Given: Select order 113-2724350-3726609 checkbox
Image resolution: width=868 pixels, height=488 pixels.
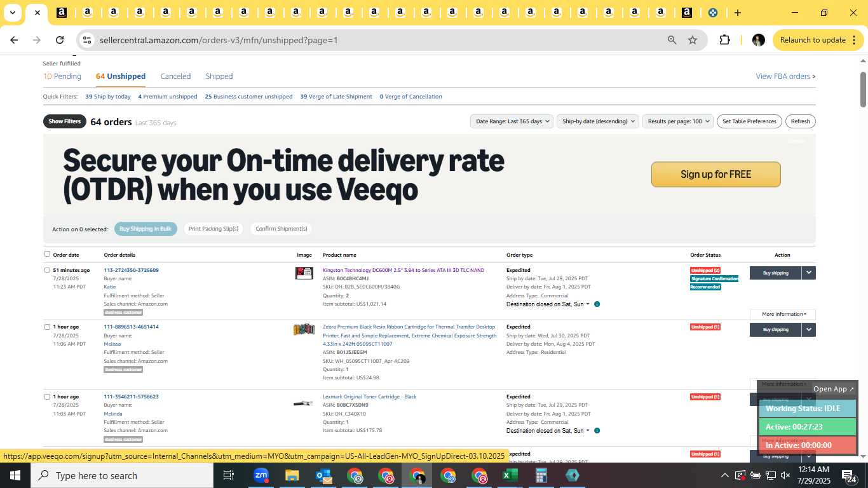Looking at the screenshot, I should (47, 270).
